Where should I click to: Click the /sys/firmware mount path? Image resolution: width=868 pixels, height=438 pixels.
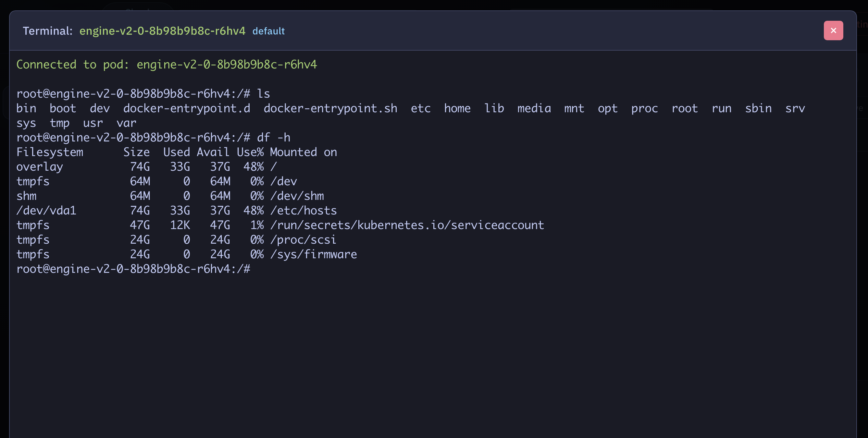tap(313, 254)
